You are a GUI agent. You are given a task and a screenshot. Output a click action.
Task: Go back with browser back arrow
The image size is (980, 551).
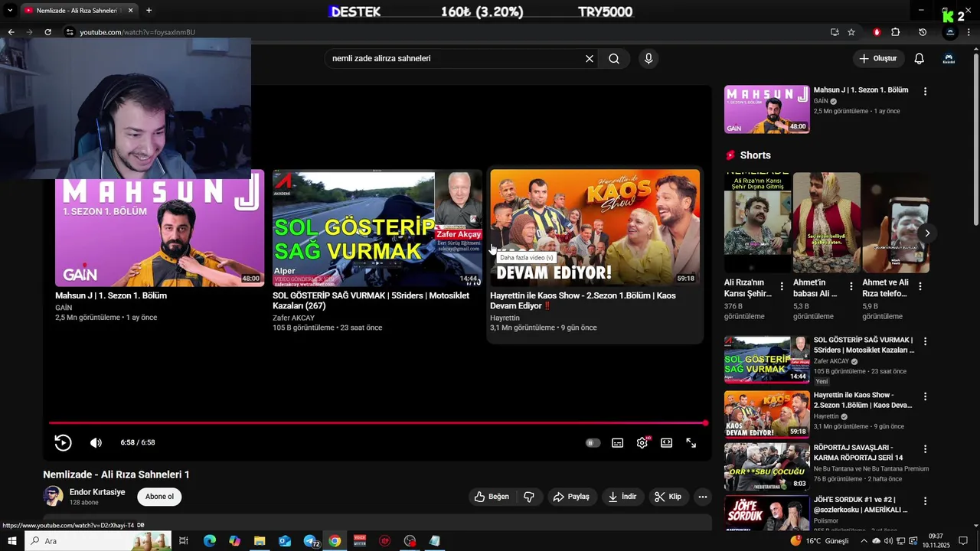click(x=11, y=32)
